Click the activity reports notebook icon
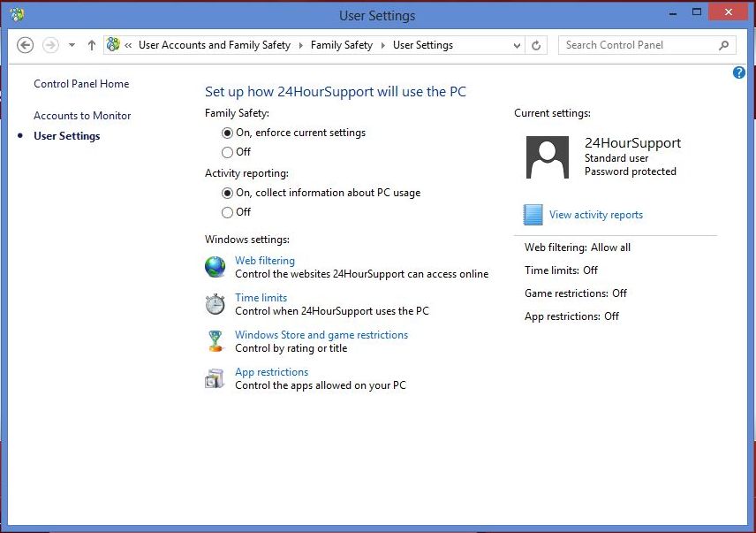 coord(533,215)
